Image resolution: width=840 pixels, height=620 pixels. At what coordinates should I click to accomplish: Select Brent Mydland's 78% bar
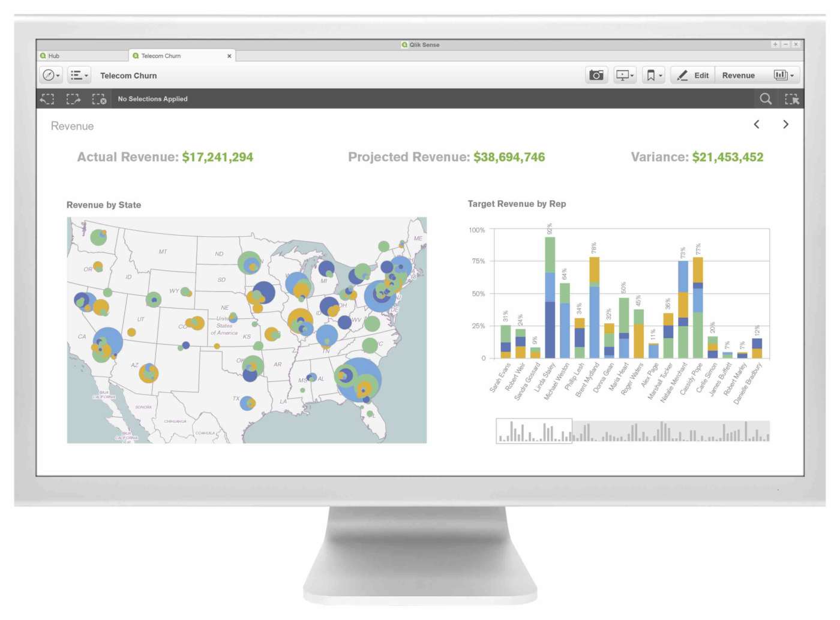point(594,308)
